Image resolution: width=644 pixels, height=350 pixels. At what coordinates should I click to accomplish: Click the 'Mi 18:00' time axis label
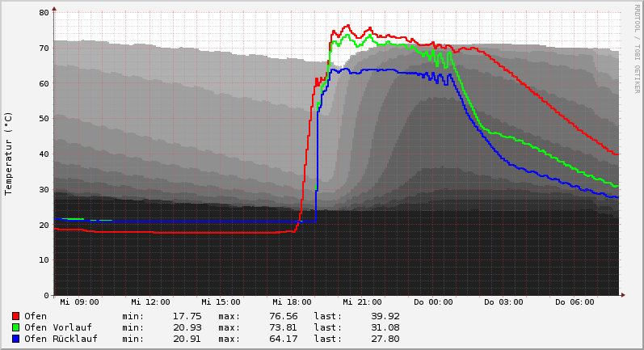(x=292, y=302)
